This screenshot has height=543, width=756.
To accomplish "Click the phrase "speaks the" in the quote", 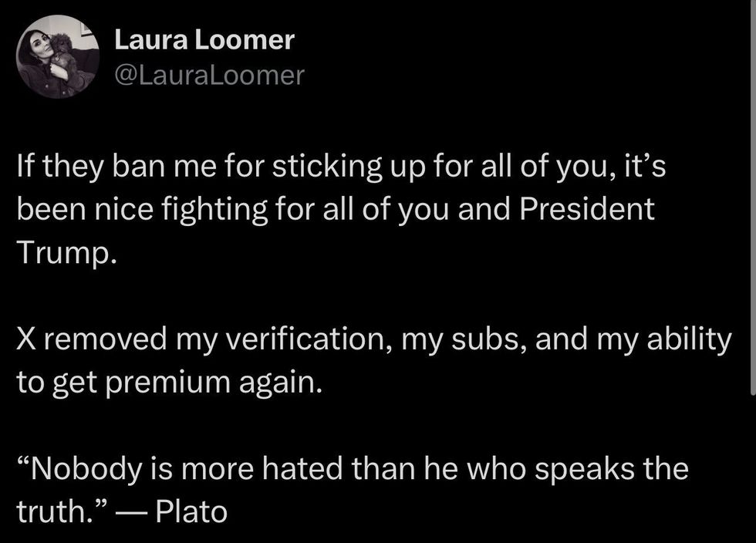I will (612, 469).
